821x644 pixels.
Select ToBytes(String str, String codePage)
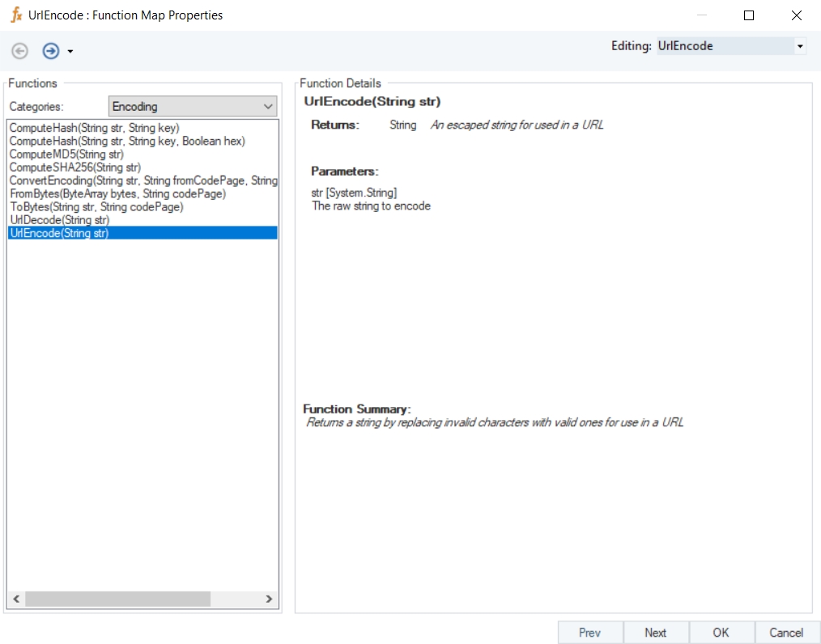96,207
